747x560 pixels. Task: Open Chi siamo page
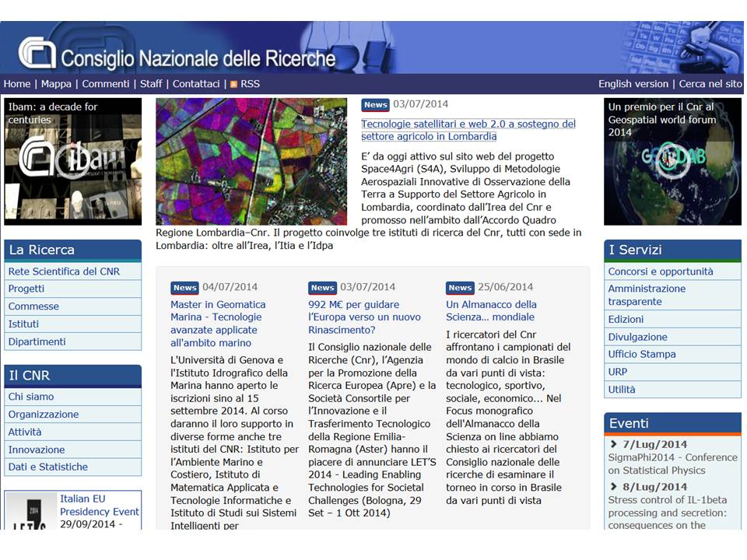click(x=73, y=397)
